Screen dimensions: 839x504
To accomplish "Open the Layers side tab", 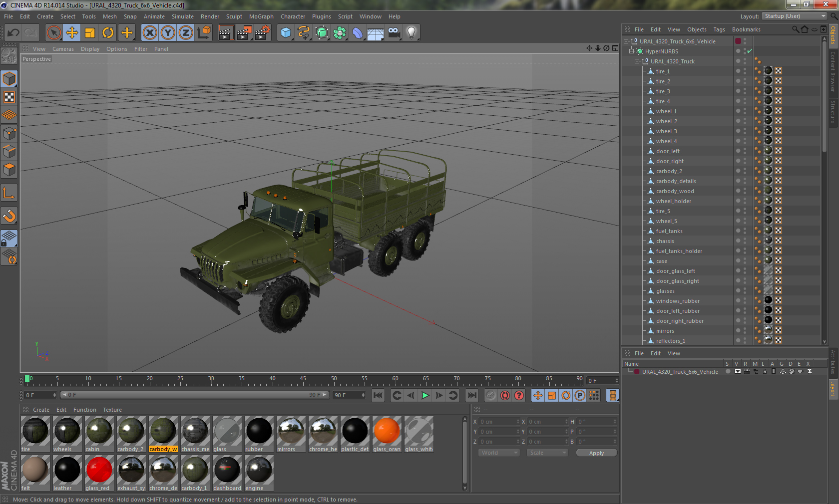I will click(833, 388).
